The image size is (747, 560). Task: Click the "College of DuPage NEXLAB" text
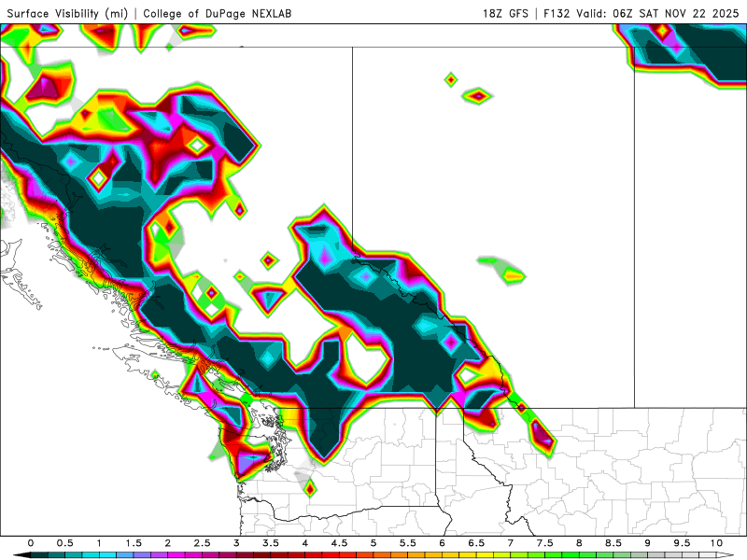point(218,13)
